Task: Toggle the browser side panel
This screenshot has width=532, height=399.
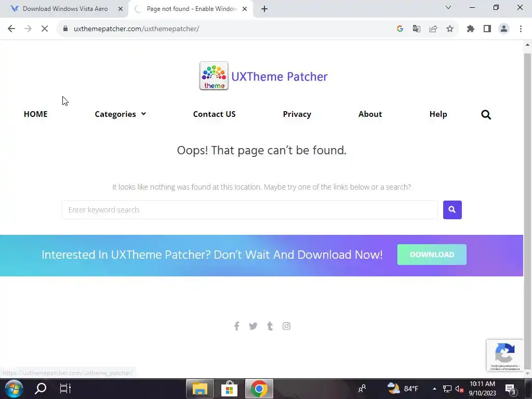Action: (x=487, y=29)
